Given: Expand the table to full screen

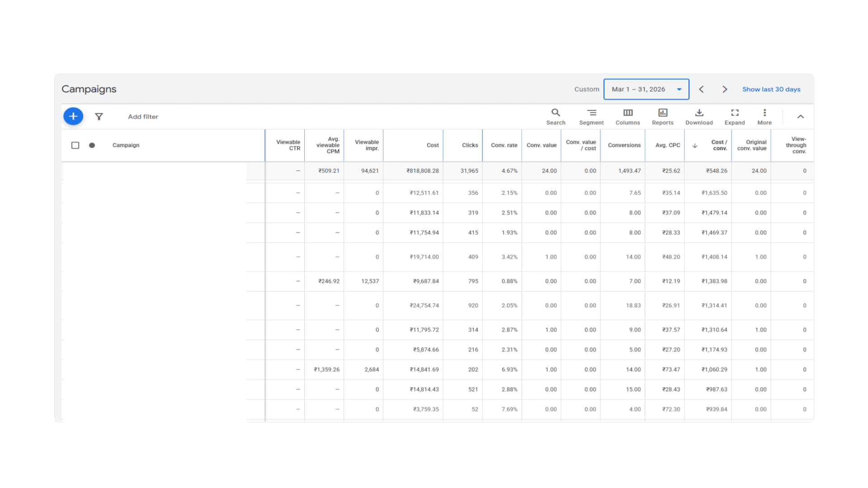Looking at the screenshot, I should 735,117.
